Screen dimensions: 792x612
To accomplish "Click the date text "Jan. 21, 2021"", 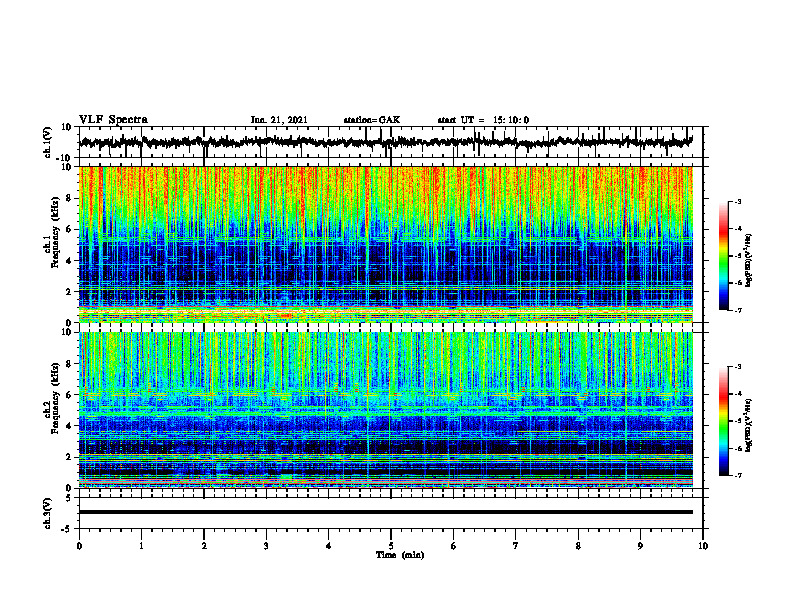I will pos(279,120).
